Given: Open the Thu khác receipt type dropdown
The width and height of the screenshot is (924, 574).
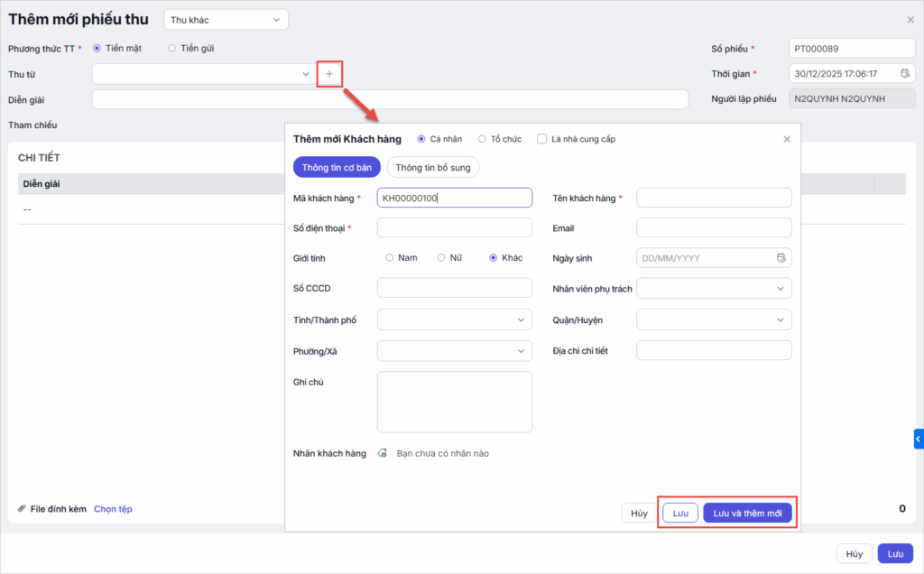Looking at the screenshot, I should coord(226,19).
